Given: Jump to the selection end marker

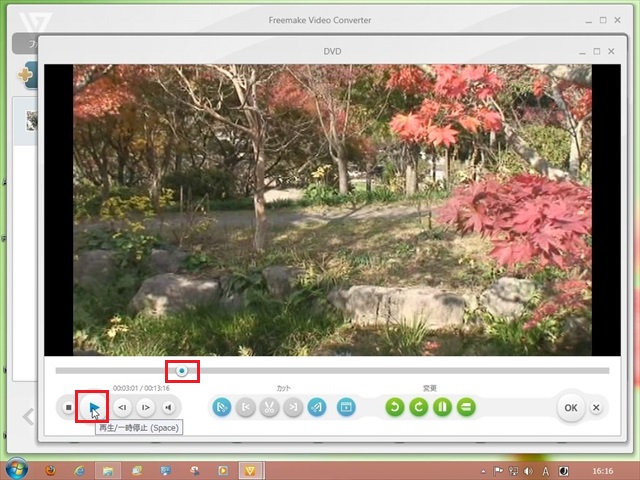Looking at the screenshot, I should [x=293, y=407].
